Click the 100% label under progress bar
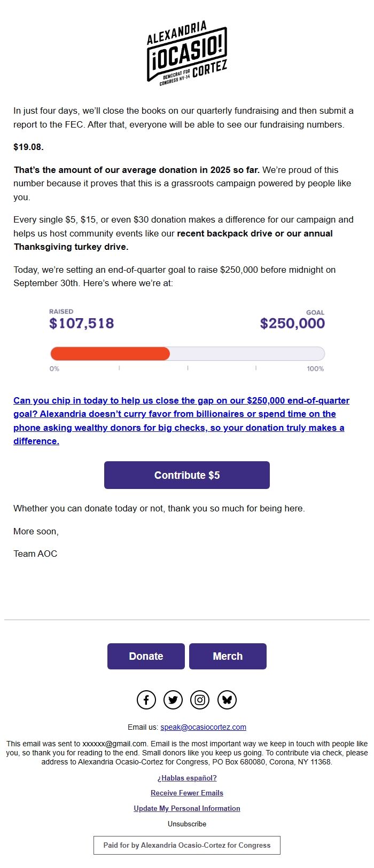Image resolution: width=374 pixels, height=868 pixels. pyautogui.click(x=315, y=369)
